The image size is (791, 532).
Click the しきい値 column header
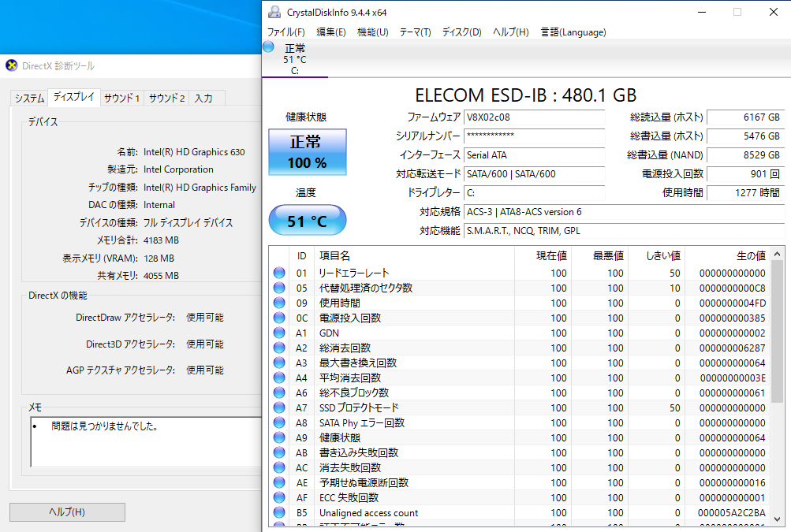coord(656,255)
